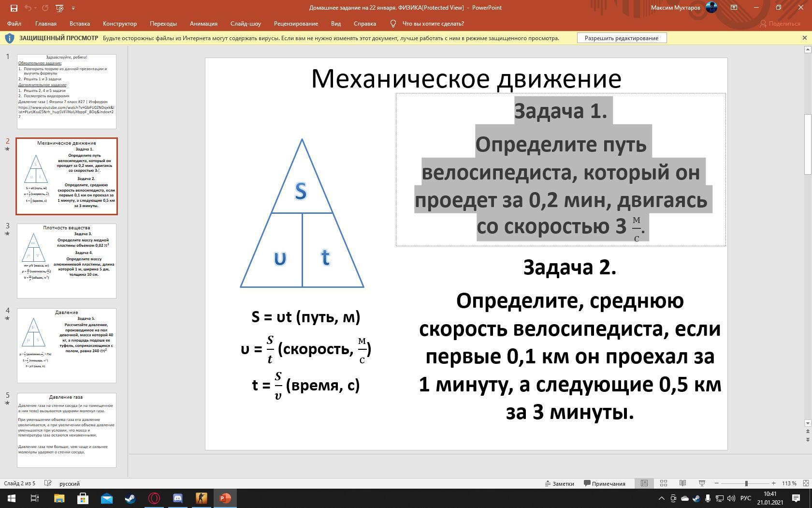Start slideshow from beginning via quick access icon

[59, 8]
